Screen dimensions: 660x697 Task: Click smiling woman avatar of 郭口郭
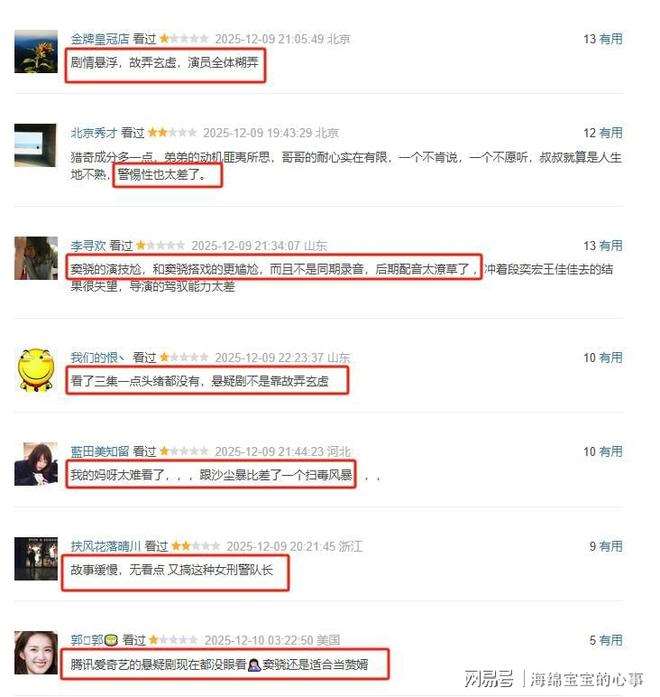(36, 653)
